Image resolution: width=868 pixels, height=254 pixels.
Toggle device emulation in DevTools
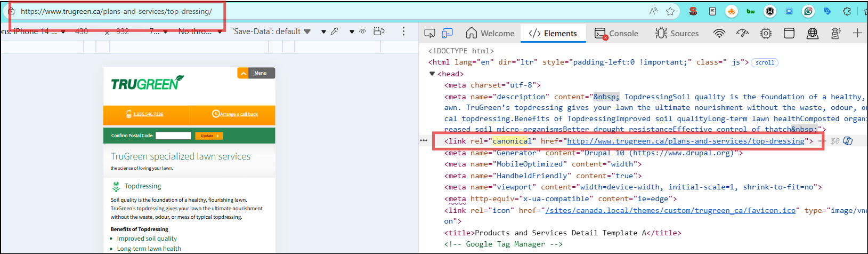[x=447, y=33]
